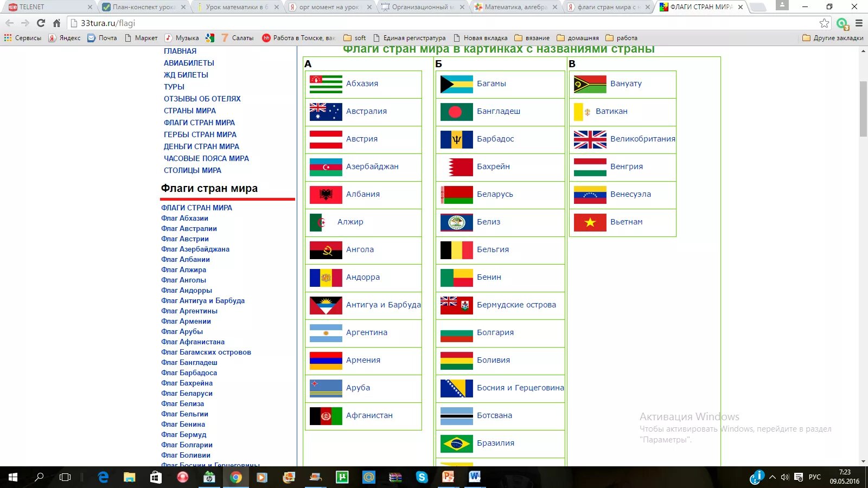868x488 pixels.
Task: Open АВИАБИЛЕТЫ menu item
Action: [x=189, y=63]
